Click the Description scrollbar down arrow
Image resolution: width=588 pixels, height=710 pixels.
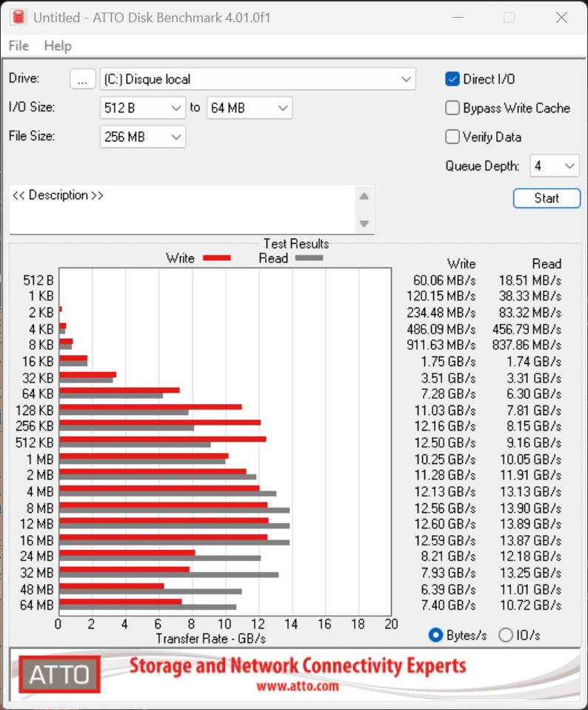tap(364, 223)
